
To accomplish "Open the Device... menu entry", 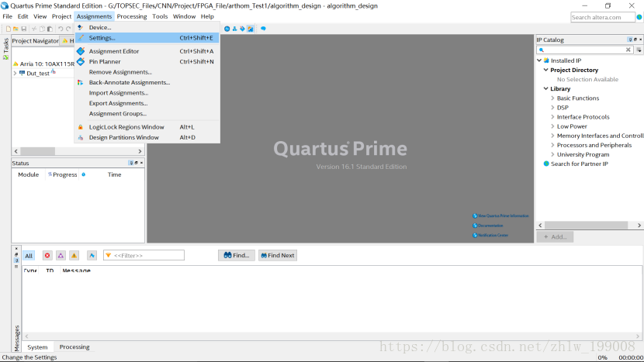I will click(147, 27).
